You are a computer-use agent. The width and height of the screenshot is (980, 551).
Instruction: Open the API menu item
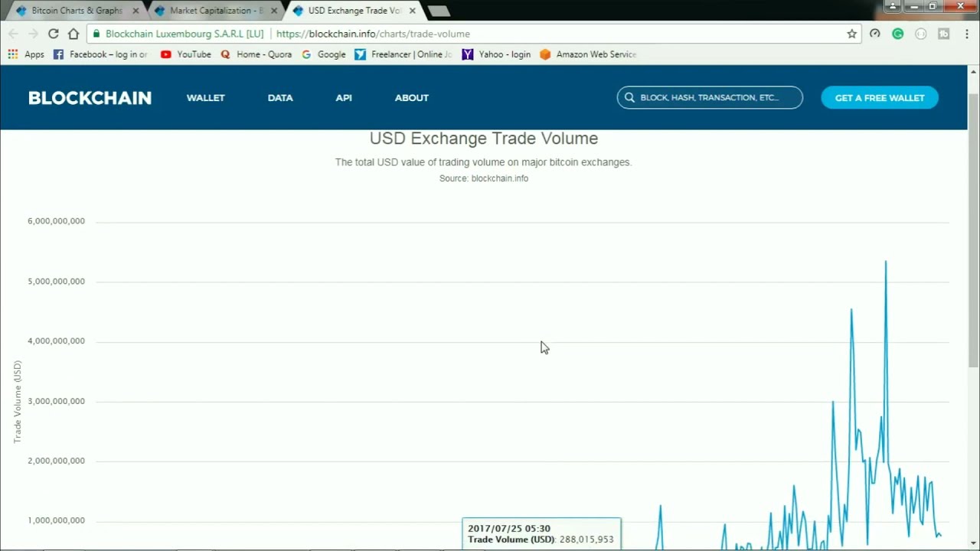tap(344, 98)
